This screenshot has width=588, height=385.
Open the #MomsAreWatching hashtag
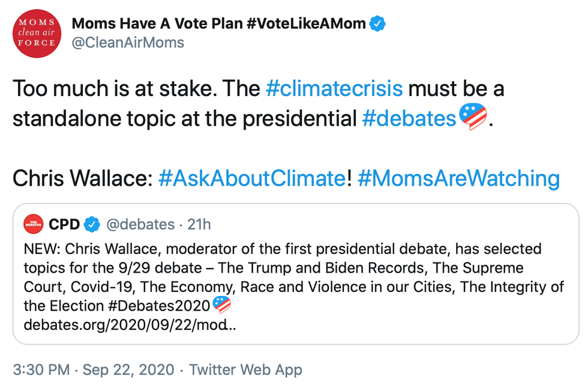pyautogui.click(x=458, y=178)
